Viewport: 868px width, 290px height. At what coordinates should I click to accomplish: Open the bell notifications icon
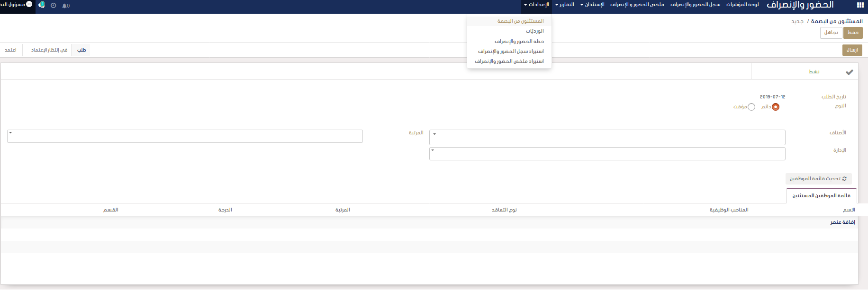[x=65, y=6]
